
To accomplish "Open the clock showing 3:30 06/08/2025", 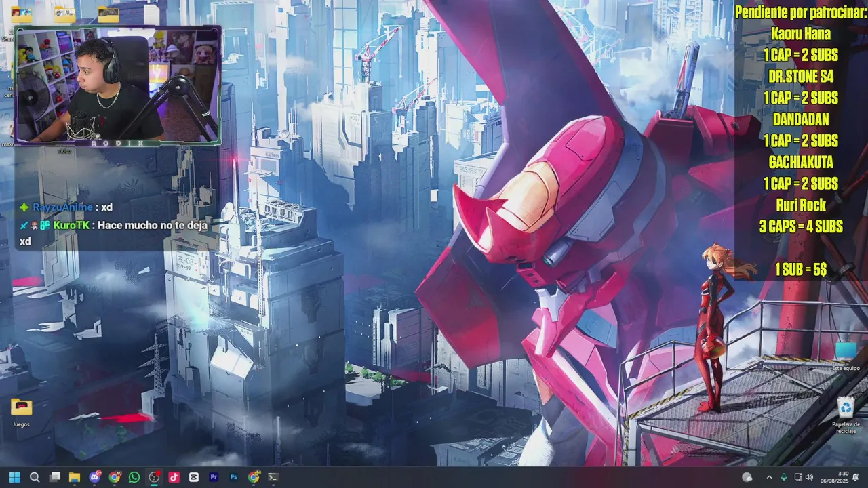I will [833, 477].
